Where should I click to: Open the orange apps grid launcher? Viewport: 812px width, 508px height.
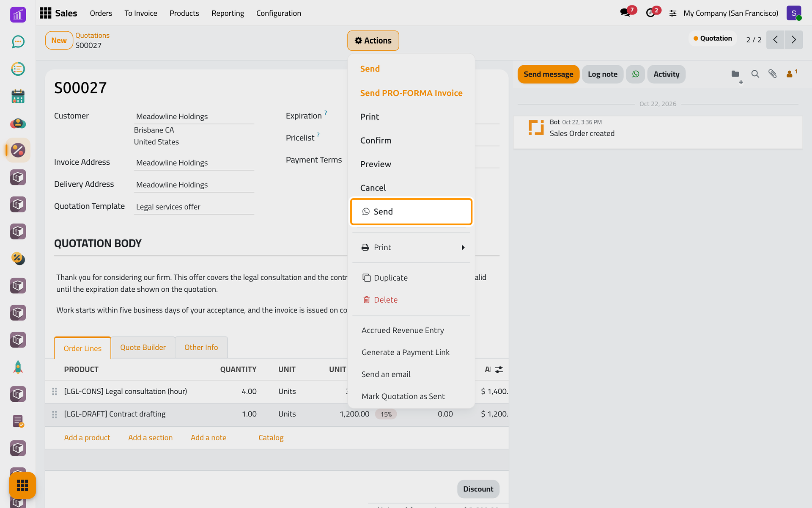(x=22, y=485)
